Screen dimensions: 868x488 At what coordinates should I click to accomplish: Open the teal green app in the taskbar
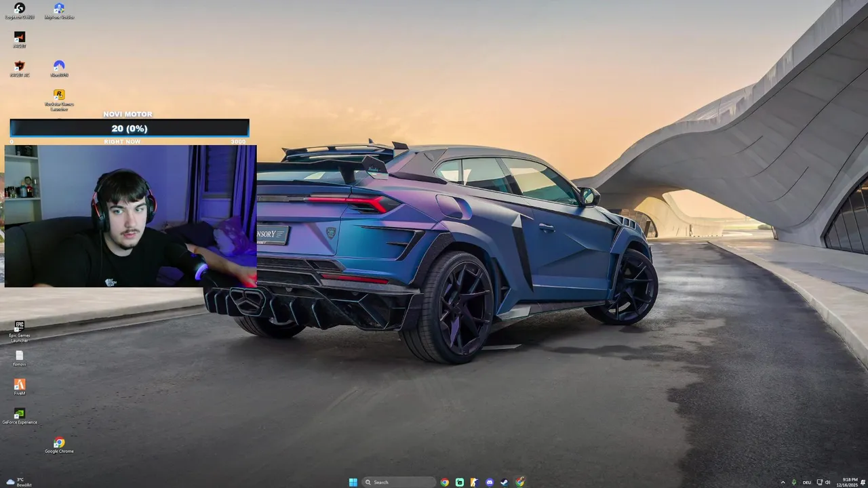click(460, 483)
